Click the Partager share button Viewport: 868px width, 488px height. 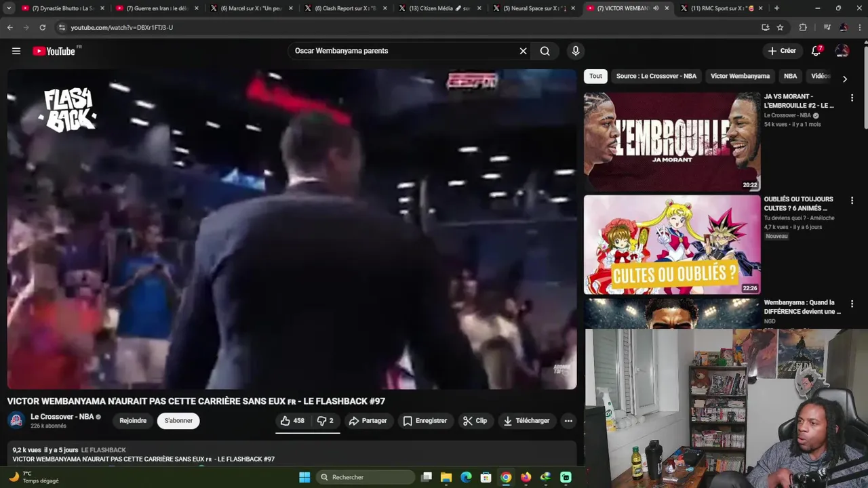[368, 421]
